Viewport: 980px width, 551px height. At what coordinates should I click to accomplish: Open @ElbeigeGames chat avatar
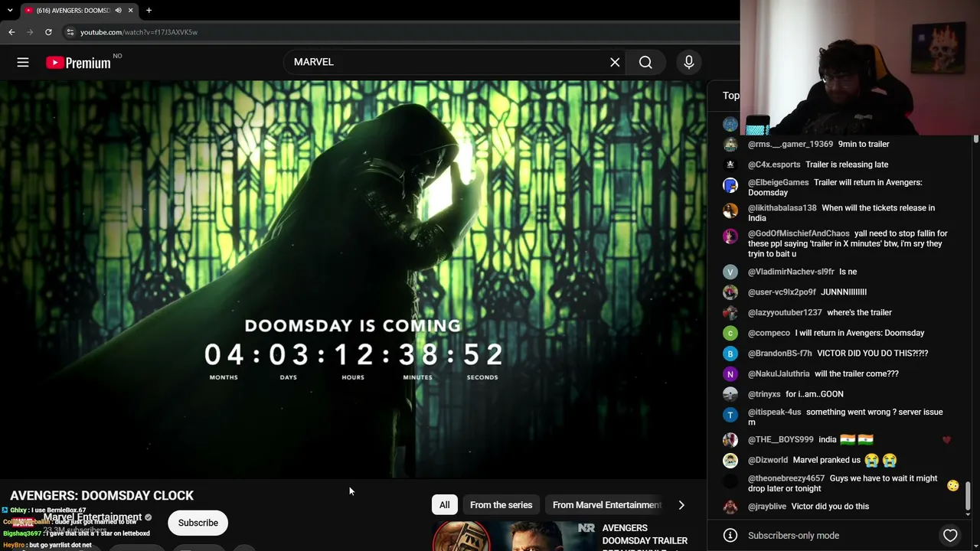730,185
